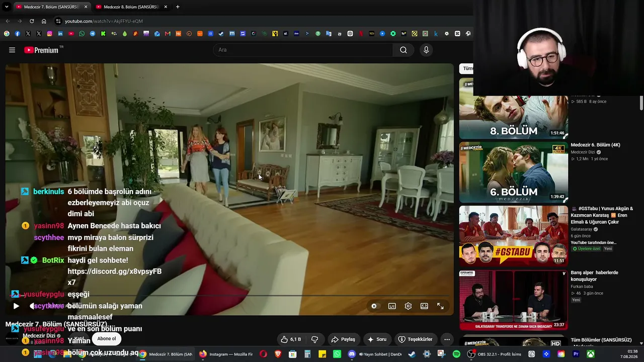Open the Soru ask button
This screenshot has height=362, width=644.
point(377,339)
